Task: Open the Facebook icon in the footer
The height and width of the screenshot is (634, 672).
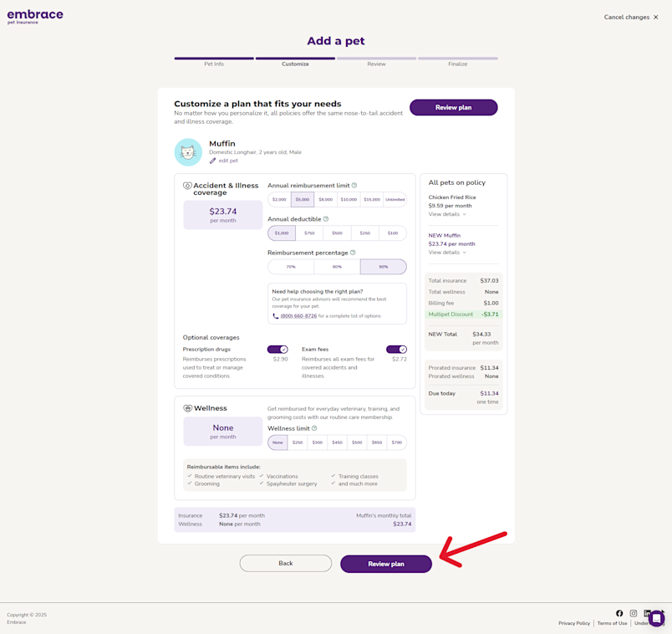Action: pyautogui.click(x=619, y=613)
